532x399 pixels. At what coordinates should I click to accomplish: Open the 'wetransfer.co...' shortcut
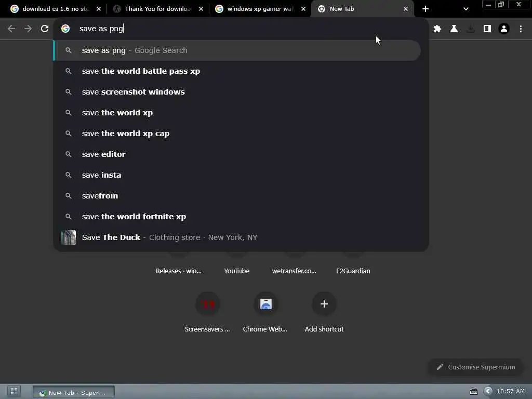click(294, 271)
